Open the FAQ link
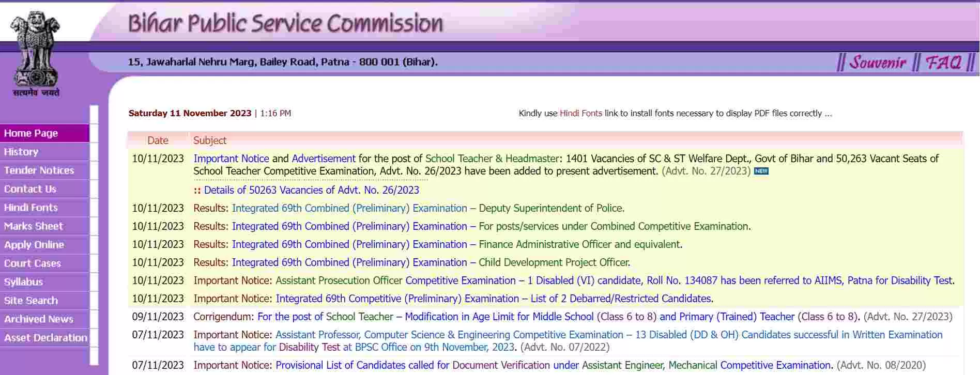980x375 pixels. click(943, 62)
